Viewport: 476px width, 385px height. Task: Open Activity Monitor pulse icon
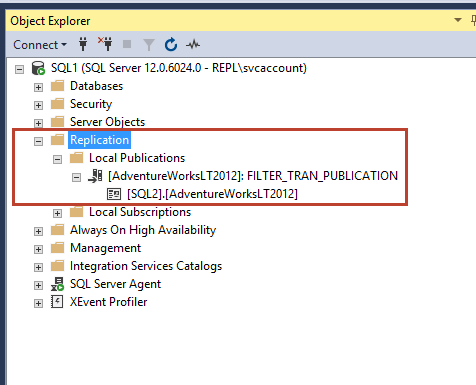tap(193, 44)
